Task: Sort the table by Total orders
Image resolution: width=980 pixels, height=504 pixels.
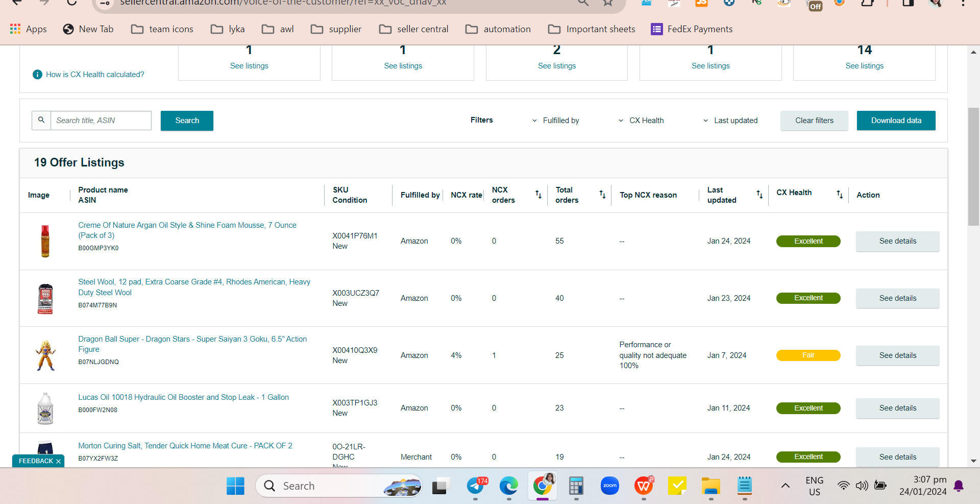Action: click(x=602, y=195)
